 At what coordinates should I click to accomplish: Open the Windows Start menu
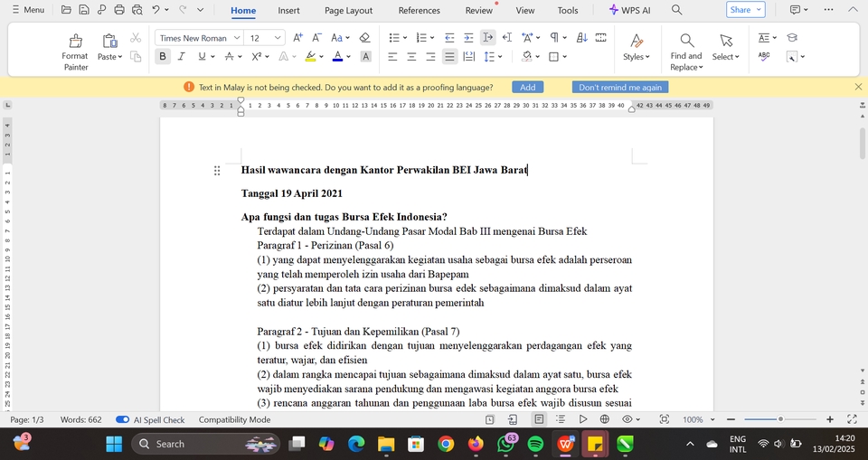tap(114, 444)
